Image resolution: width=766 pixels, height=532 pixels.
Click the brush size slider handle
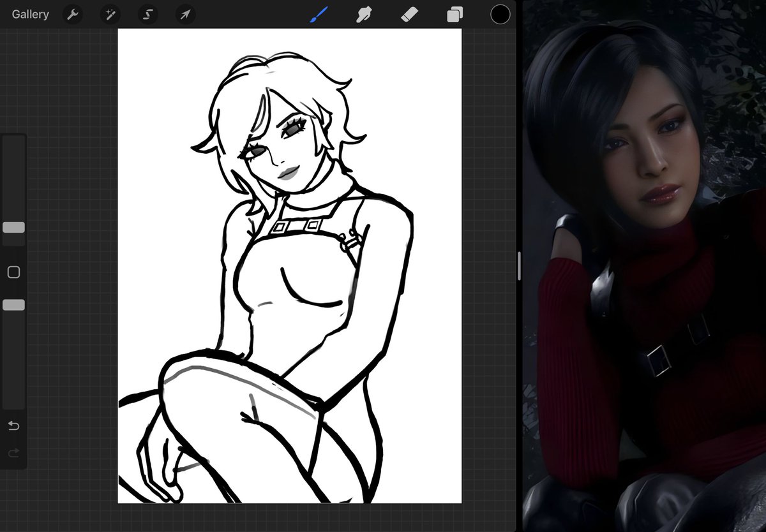(x=13, y=227)
